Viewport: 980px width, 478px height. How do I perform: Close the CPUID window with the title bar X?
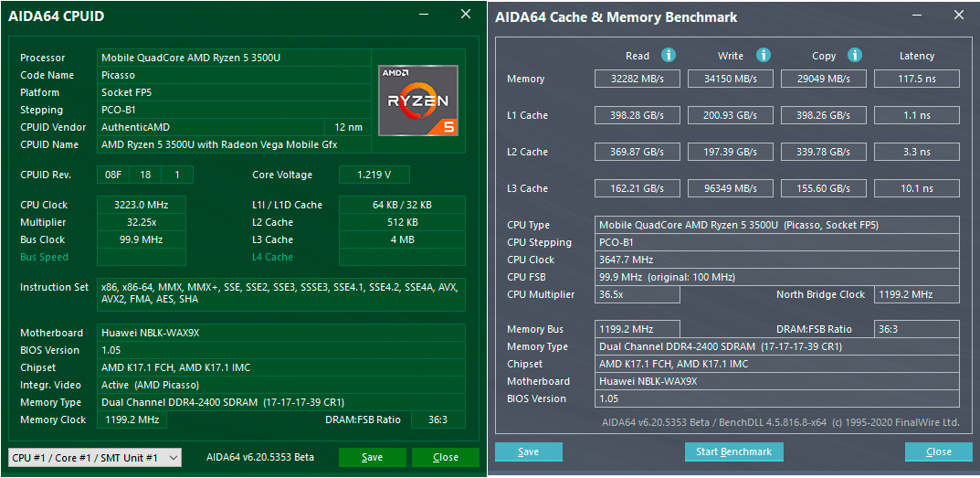point(466,15)
